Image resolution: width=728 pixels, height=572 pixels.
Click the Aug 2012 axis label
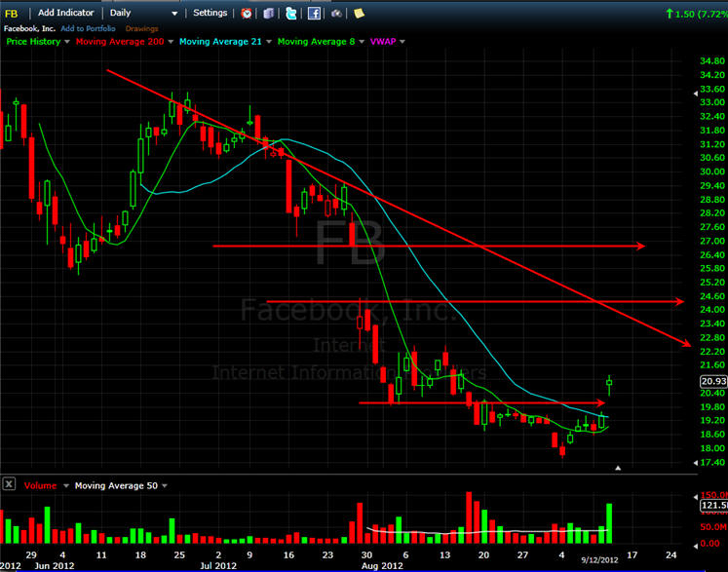[382, 566]
